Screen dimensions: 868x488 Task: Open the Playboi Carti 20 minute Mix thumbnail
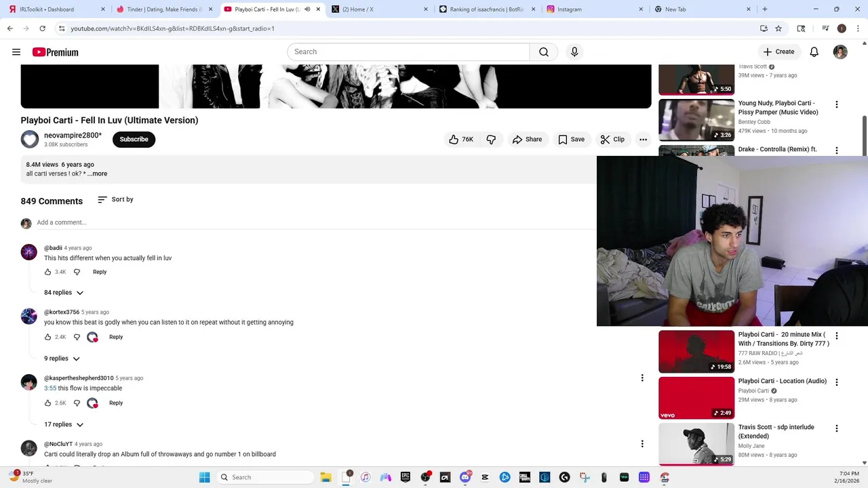click(696, 352)
